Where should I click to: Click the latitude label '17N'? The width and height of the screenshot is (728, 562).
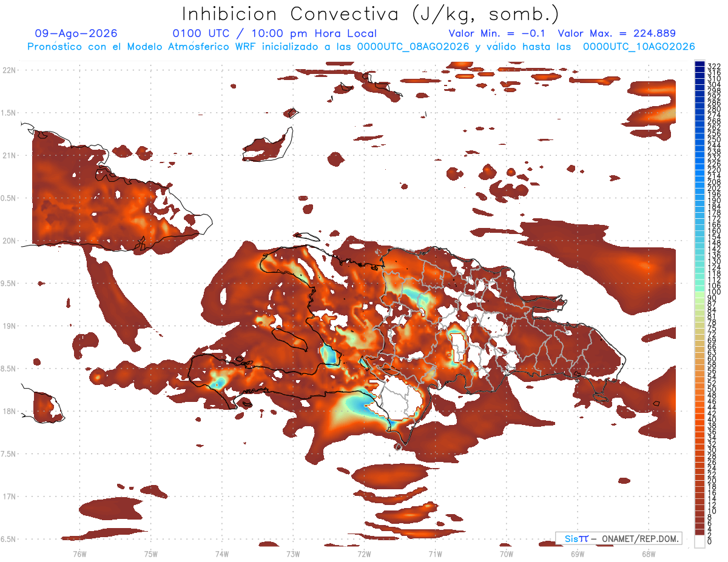[8, 497]
